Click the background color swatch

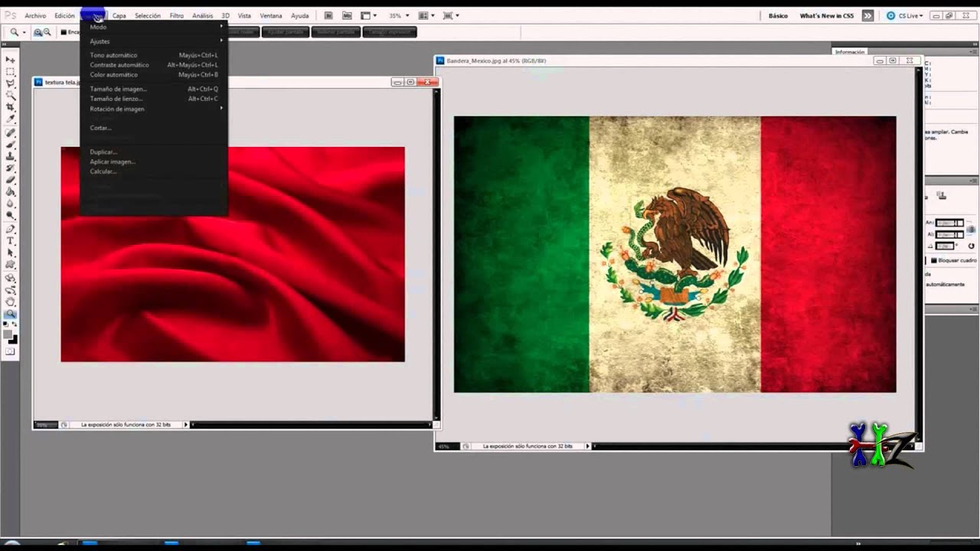click(14, 340)
